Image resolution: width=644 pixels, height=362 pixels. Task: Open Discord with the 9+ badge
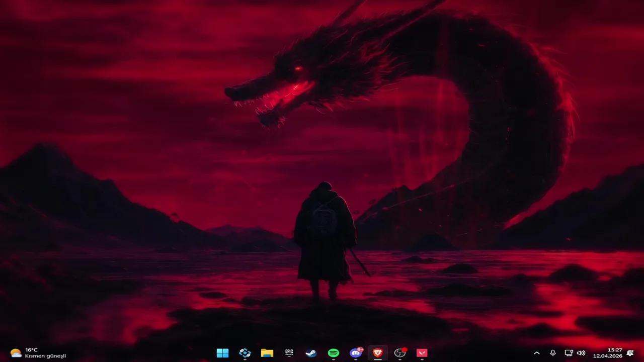[x=356, y=353]
